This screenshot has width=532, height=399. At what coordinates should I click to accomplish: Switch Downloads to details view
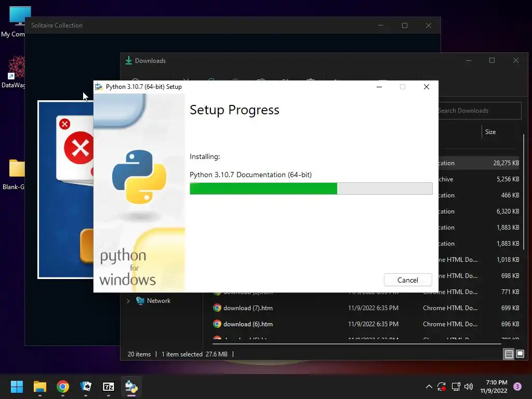(509, 354)
